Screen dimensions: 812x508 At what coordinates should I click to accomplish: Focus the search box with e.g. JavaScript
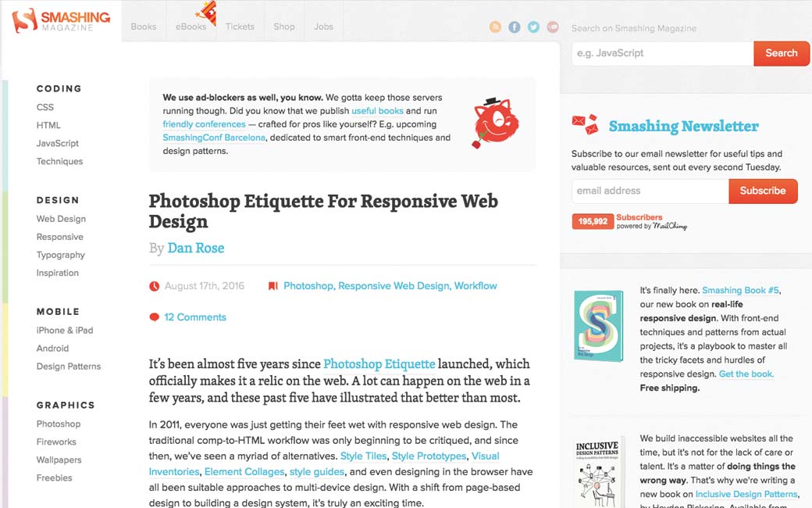tap(662, 53)
